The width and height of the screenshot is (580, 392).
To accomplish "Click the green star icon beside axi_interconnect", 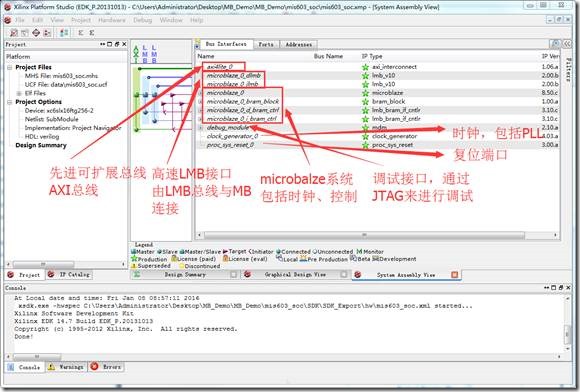I will [x=365, y=67].
